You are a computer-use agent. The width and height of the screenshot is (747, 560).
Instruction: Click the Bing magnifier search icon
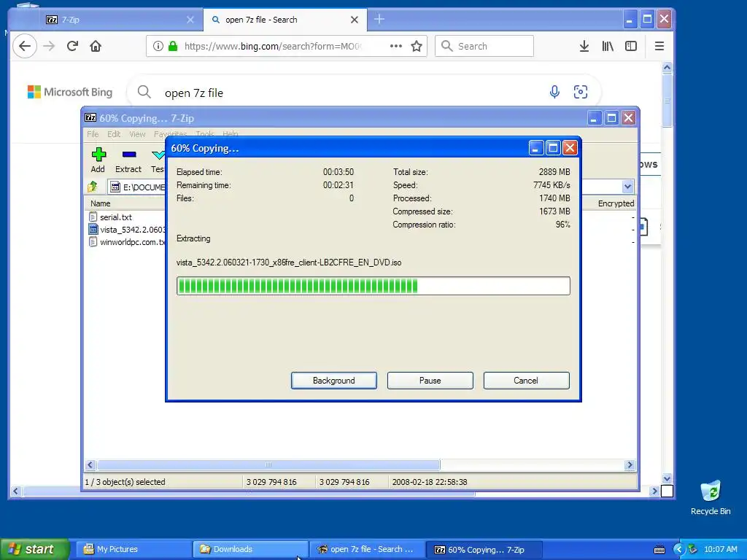[144, 92]
